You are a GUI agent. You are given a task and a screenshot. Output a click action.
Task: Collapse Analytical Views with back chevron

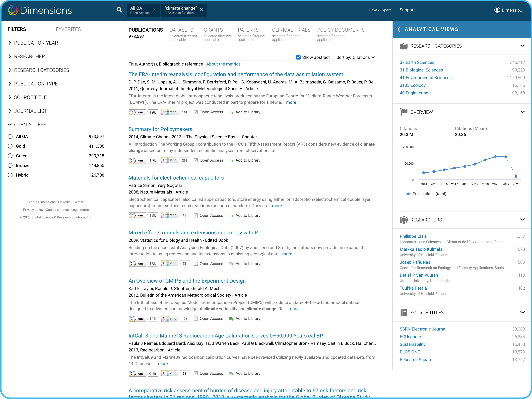[x=399, y=29]
